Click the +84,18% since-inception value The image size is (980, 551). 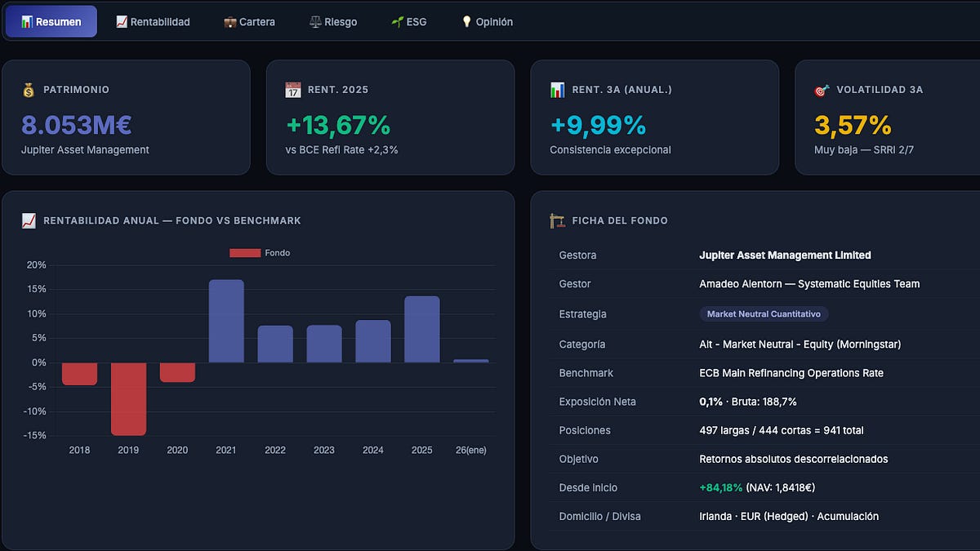(x=721, y=487)
